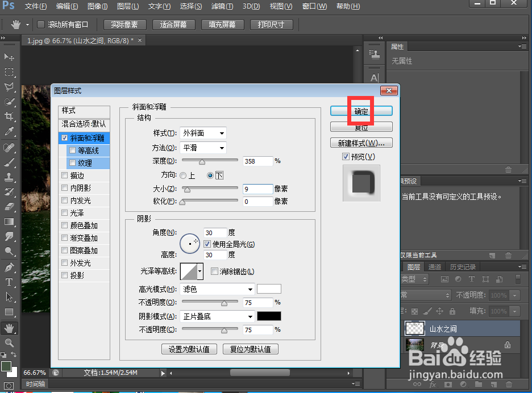The height and width of the screenshot is (393, 532).
Task: Enable 投影 style checkbox
Action: [64, 275]
